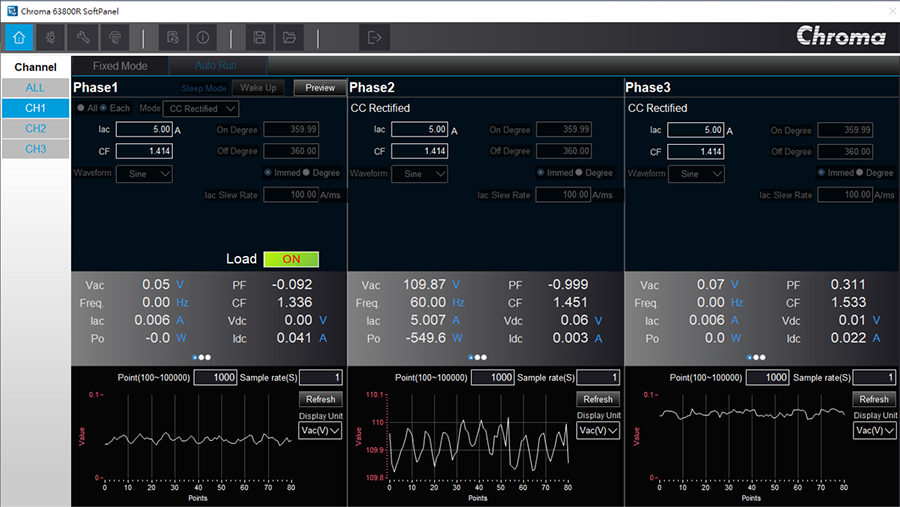Select the Each radio button in Phase1

pyautogui.click(x=103, y=108)
